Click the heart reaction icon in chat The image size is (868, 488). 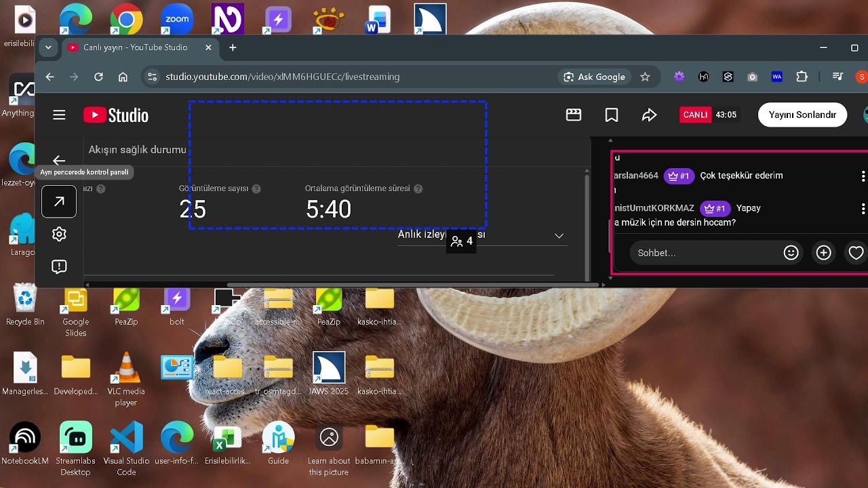coord(856,253)
